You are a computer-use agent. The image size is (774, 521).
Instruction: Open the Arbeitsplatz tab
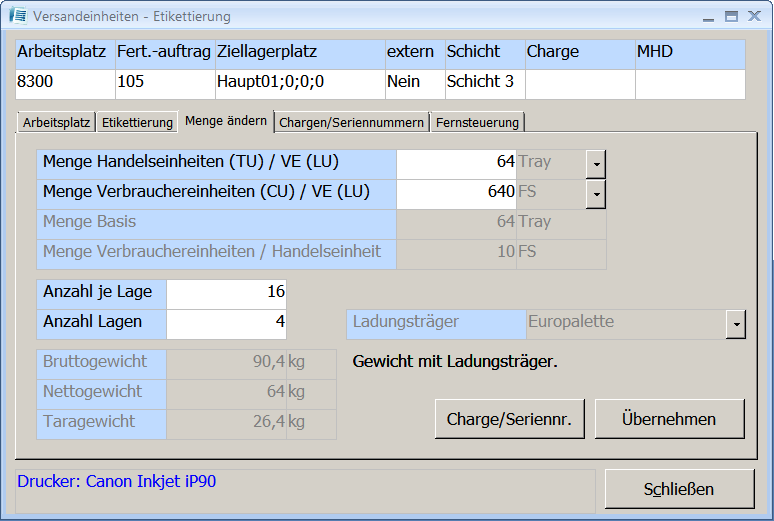pyautogui.click(x=56, y=122)
